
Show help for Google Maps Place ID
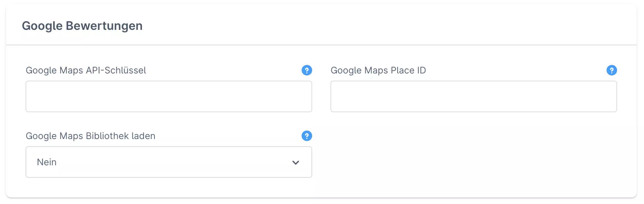(611, 70)
